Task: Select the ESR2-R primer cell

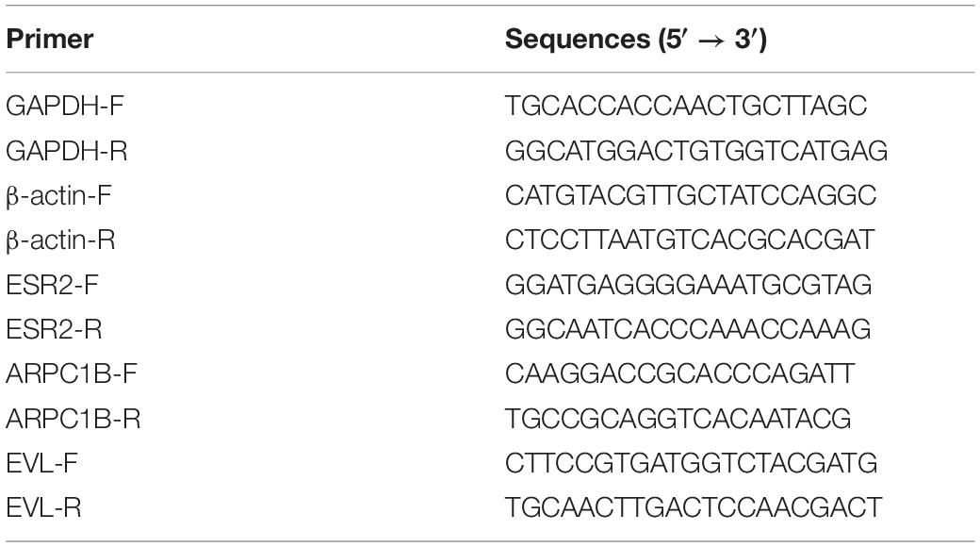Action: coord(54,329)
